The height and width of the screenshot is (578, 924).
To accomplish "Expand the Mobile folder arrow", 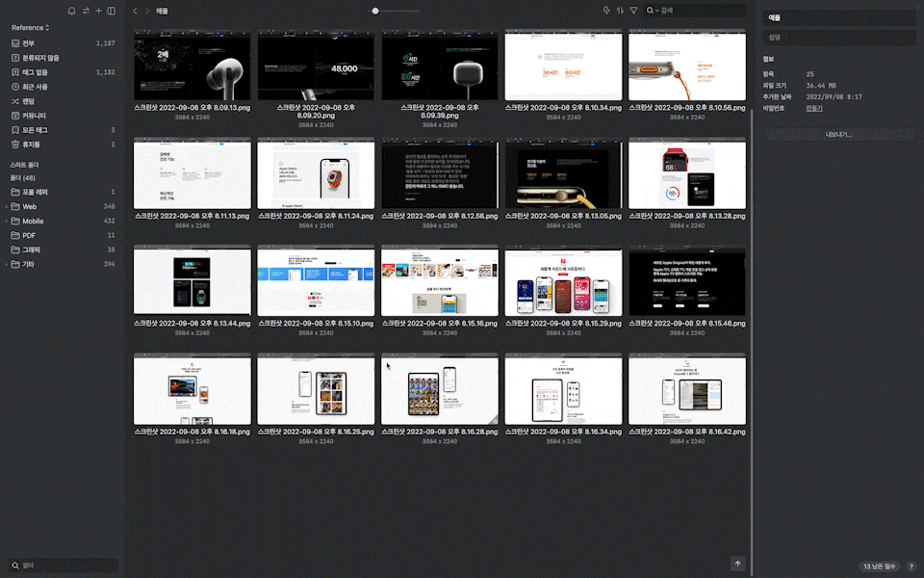I will click(x=7, y=222).
